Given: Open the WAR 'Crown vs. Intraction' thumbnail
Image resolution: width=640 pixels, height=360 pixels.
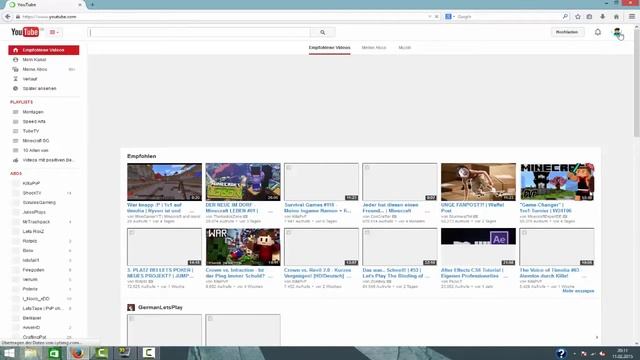Looking at the screenshot, I should (243, 247).
